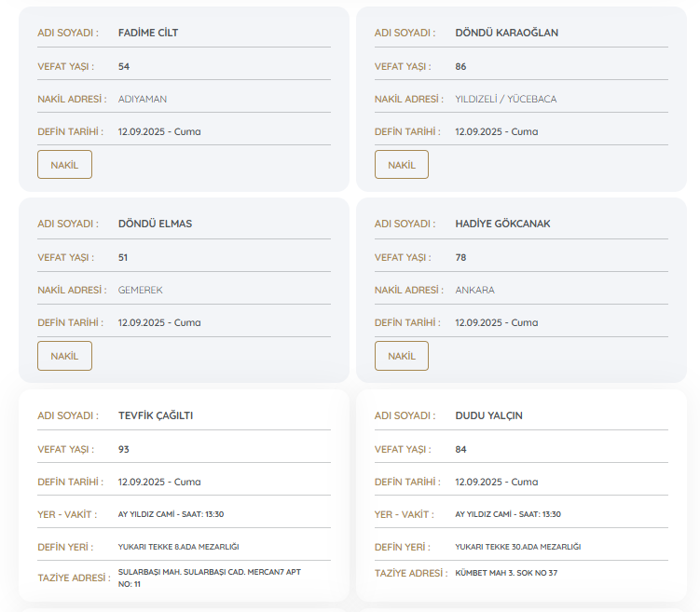
Task: Select the Ankara transfer address
Action: tap(474, 290)
